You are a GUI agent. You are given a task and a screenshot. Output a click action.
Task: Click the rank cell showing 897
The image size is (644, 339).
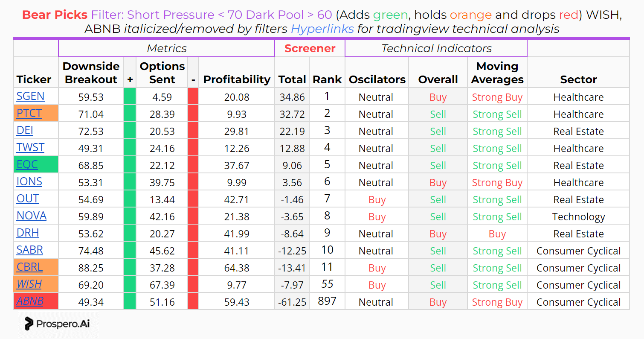point(327,301)
